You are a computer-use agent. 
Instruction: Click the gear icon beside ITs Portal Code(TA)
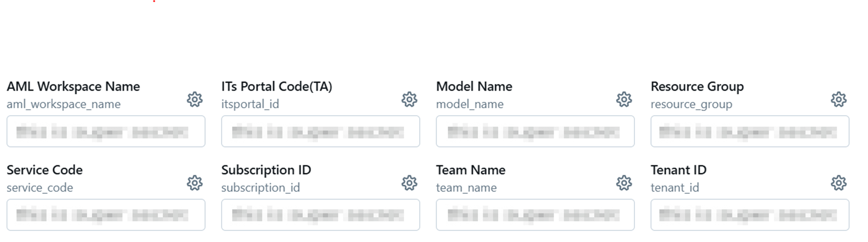click(409, 99)
